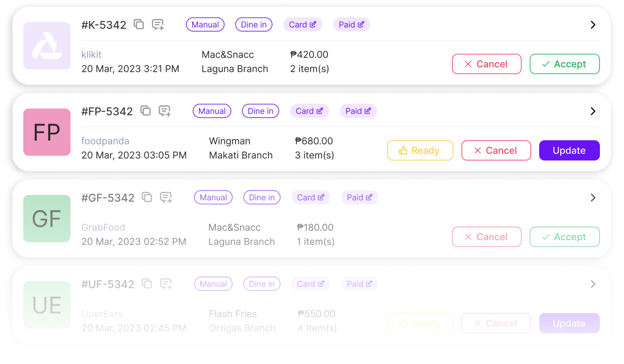This screenshot has width=624, height=364.
Task: Add comment to order #FP-5342
Action: (165, 111)
